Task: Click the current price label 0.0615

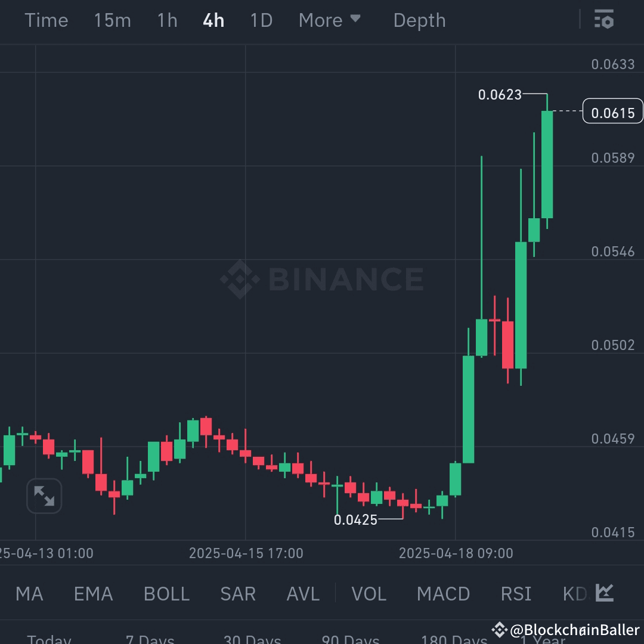Action: tap(612, 111)
